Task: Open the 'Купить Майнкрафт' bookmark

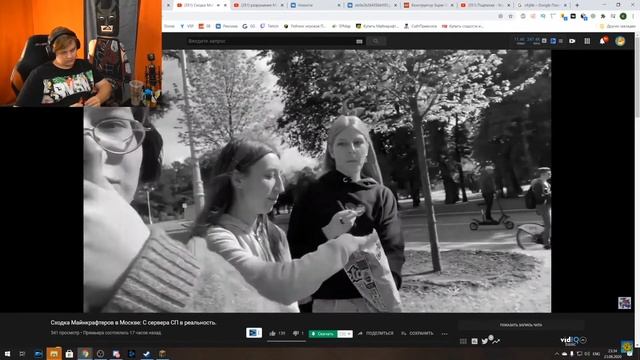Action: tap(377, 26)
